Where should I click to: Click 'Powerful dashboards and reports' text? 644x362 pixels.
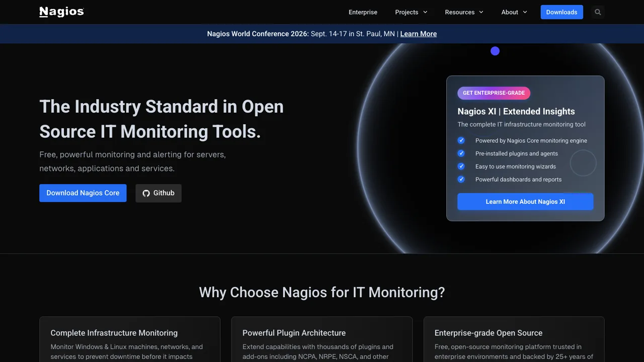click(518, 179)
